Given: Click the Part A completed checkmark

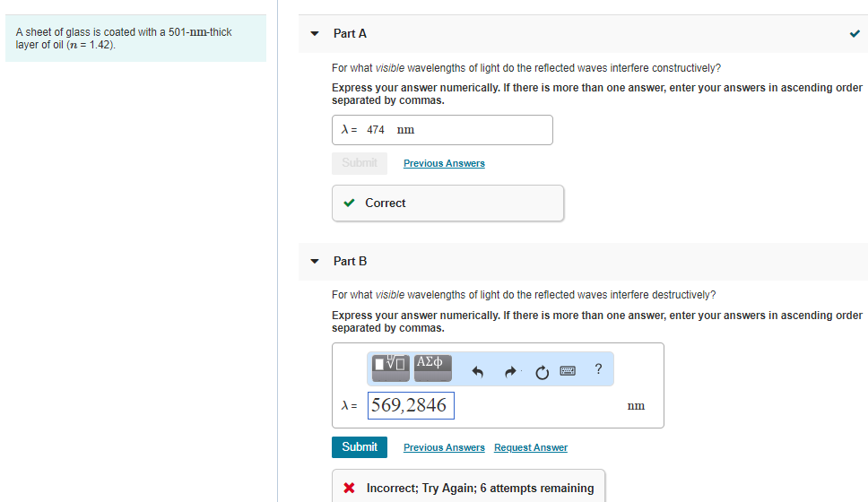Looking at the screenshot, I should (x=855, y=34).
